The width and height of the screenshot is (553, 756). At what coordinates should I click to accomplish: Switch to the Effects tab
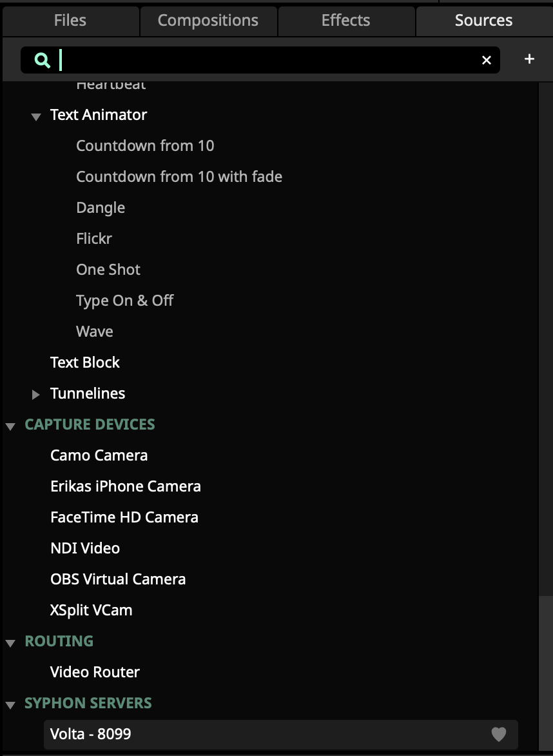pos(345,21)
